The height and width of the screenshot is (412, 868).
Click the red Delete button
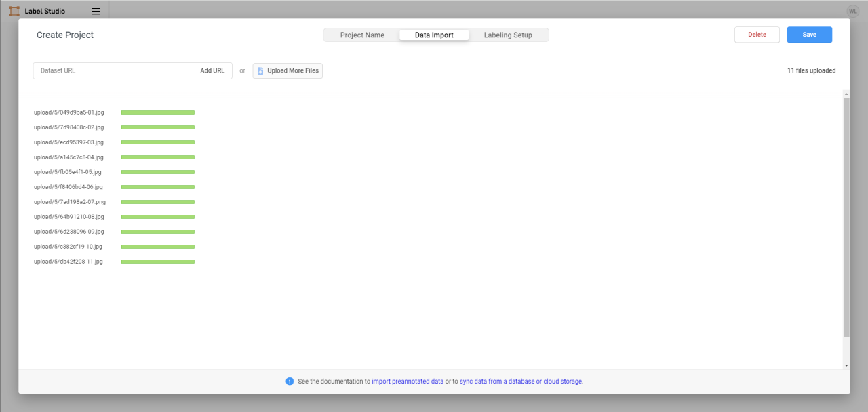point(757,35)
